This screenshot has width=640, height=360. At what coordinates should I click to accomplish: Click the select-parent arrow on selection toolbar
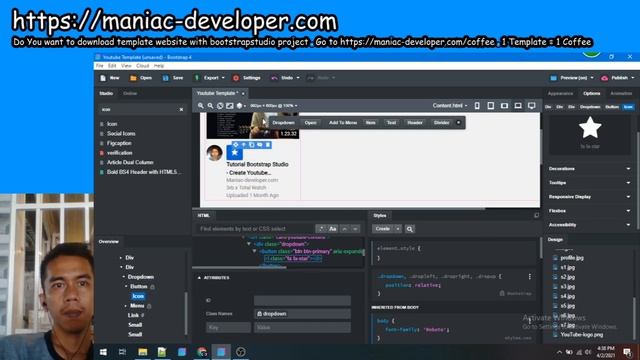(244, 145)
